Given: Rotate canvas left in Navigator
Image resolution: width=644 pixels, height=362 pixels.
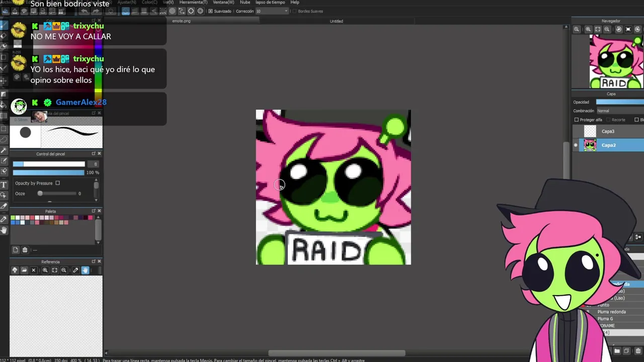Looking at the screenshot, I should pyautogui.click(x=619, y=29).
